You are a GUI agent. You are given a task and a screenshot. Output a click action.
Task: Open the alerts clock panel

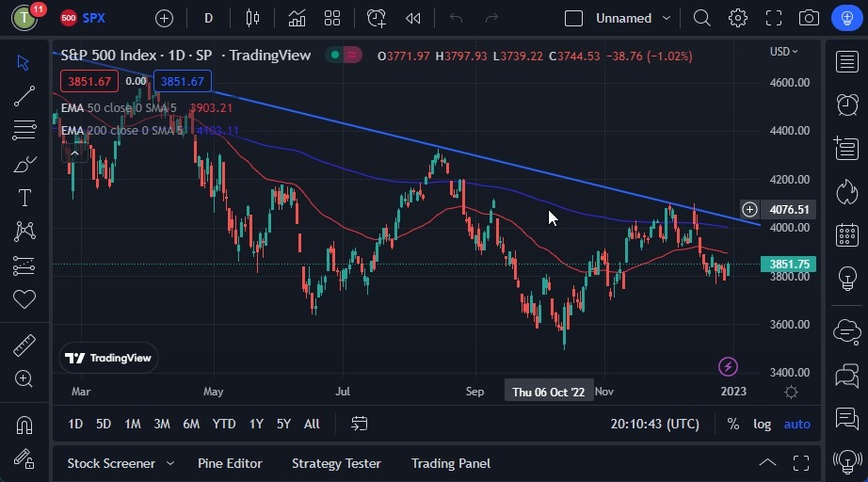coord(847,104)
